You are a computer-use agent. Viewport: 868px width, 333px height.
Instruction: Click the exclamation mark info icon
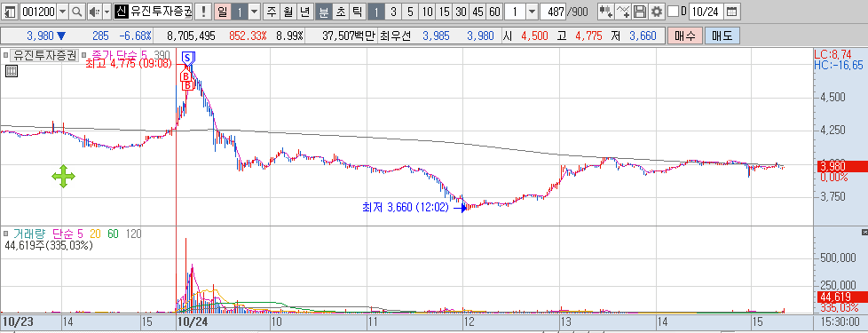pyautogui.click(x=204, y=11)
